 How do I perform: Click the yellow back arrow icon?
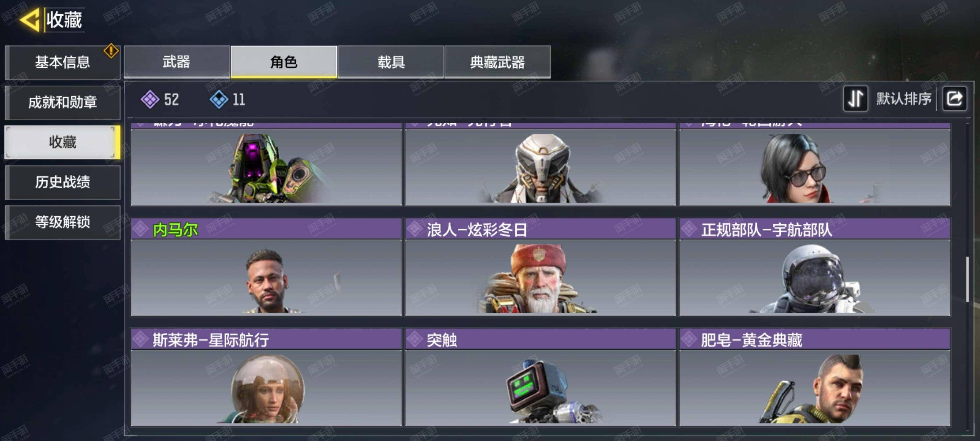pos(29,19)
